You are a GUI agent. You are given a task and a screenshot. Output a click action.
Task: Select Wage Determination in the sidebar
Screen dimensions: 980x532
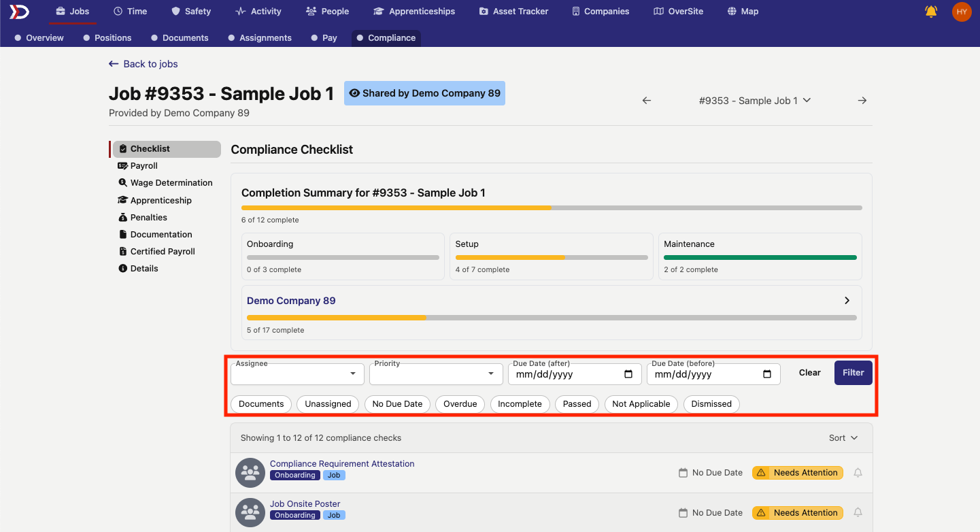(171, 183)
